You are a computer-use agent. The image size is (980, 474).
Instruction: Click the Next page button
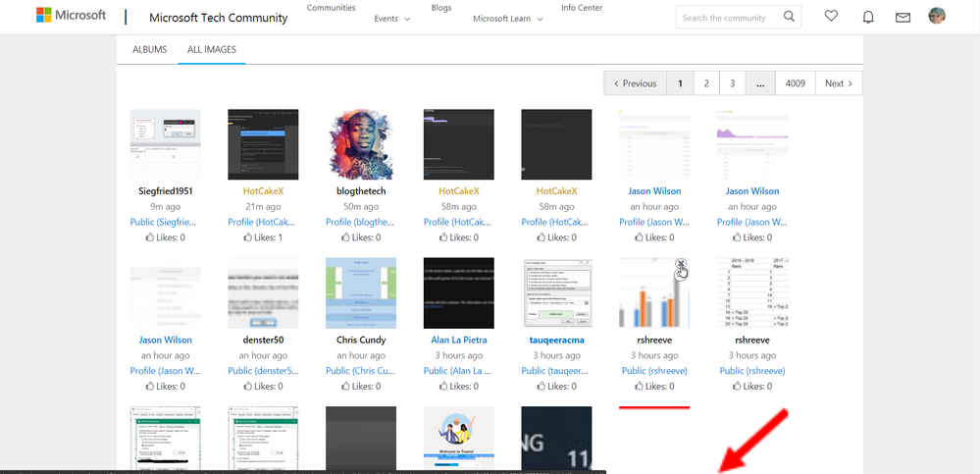pyautogui.click(x=839, y=83)
